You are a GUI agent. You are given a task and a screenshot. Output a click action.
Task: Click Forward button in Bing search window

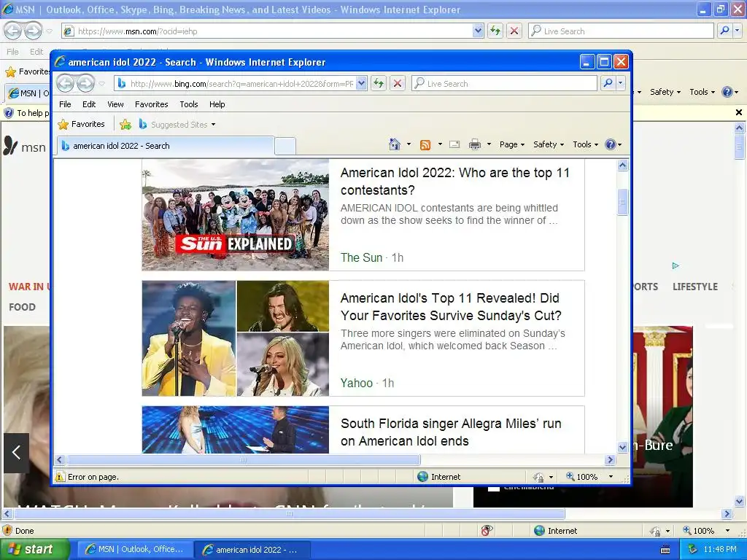85,83
